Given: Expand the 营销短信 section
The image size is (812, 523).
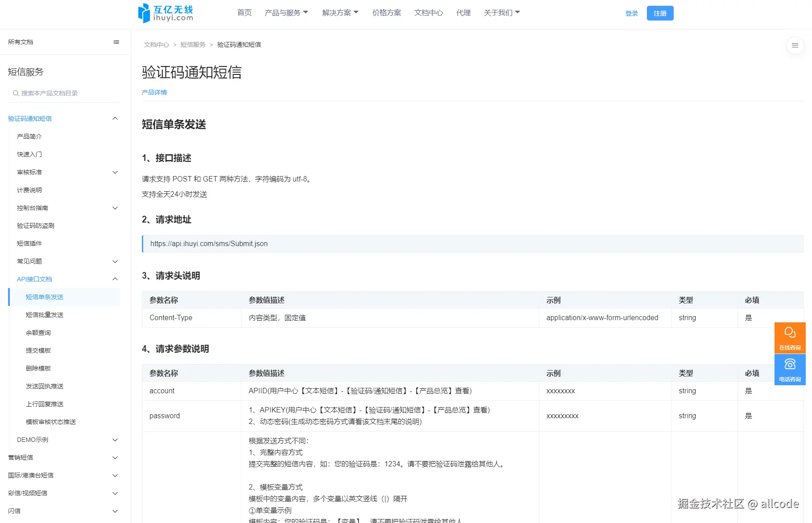Looking at the screenshot, I should (115, 457).
